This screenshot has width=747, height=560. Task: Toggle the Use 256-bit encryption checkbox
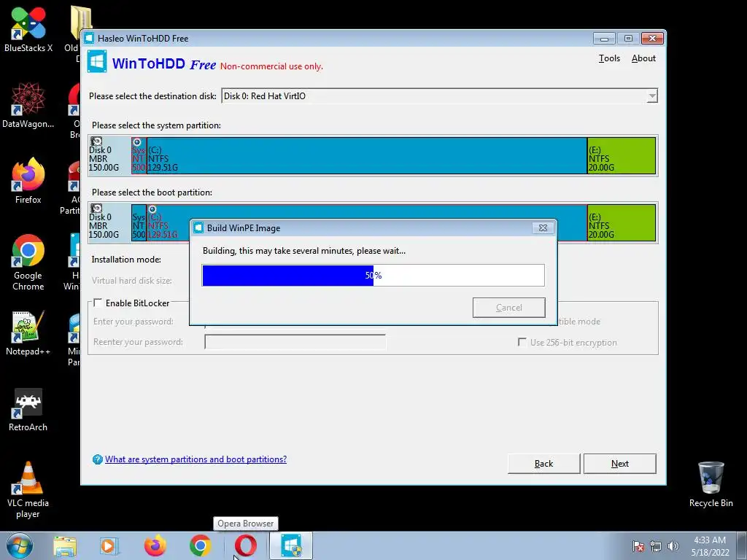[x=522, y=343]
